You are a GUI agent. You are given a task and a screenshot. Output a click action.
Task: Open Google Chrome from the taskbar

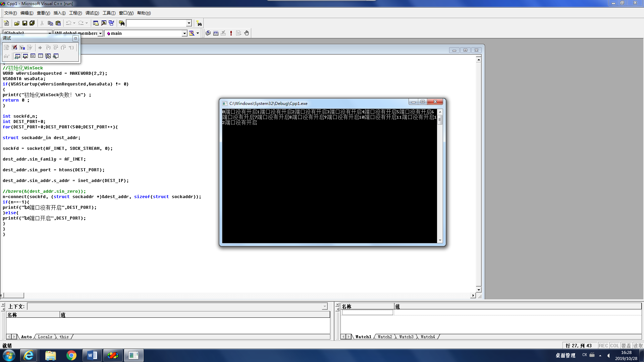click(71, 355)
